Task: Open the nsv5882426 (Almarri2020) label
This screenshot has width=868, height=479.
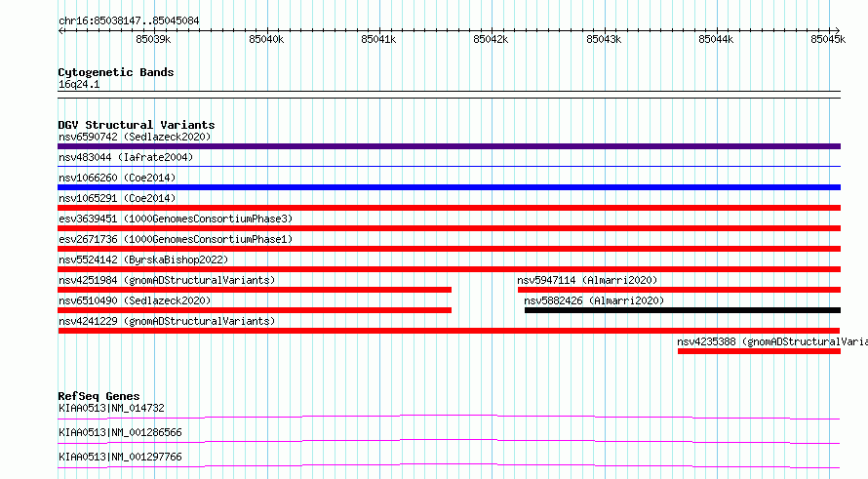Action: point(594,300)
